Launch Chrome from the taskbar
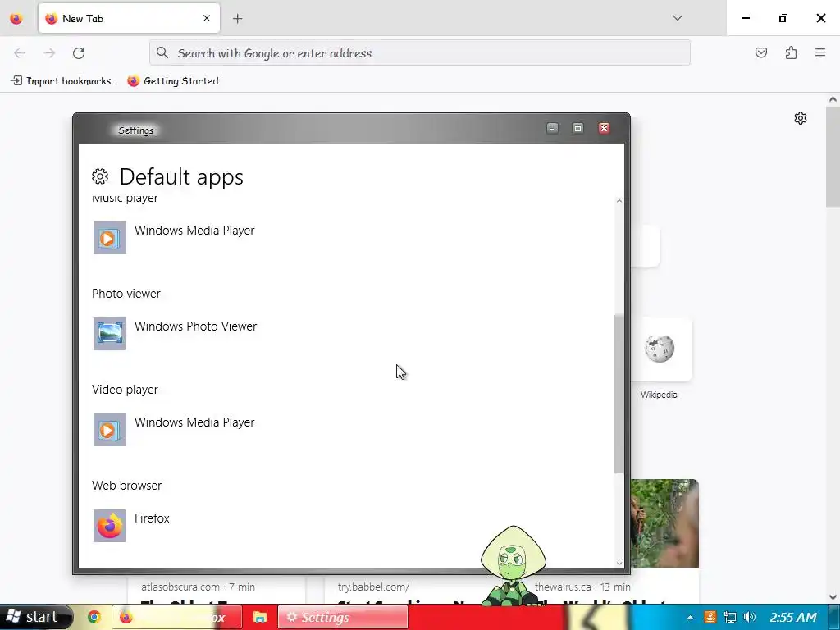 pos(94,617)
